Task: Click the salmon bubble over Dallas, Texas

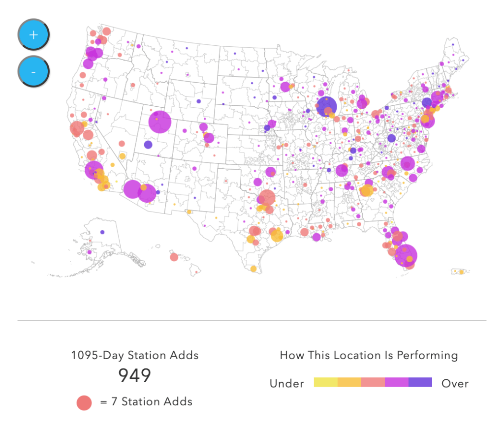Action: click(x=267, y=197)
